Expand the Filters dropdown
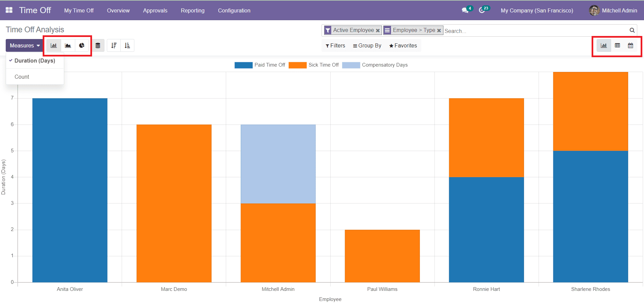This screenshot has width=644, height=303. (x=335, y=46)
